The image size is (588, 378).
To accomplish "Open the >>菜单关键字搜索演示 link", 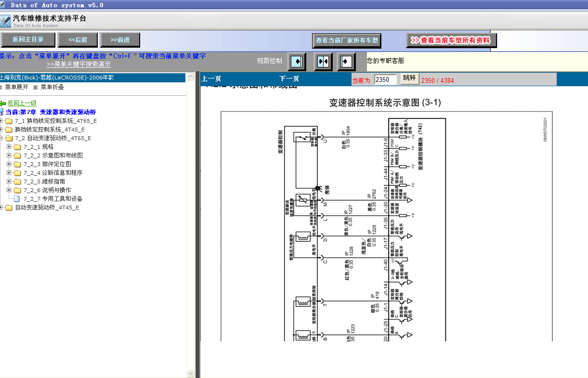I will [78, 64].
